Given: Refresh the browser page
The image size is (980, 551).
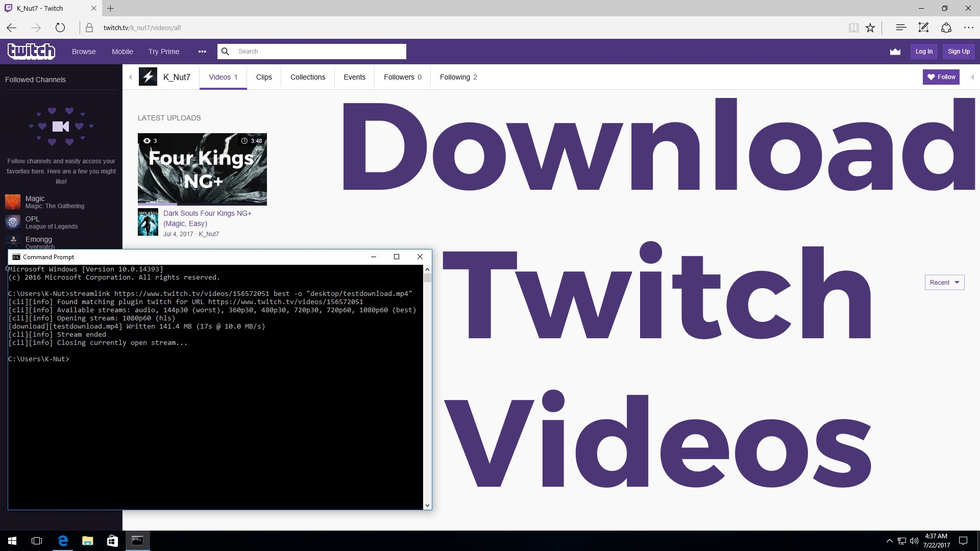Looking at the screenshot, I should [60, 28].
